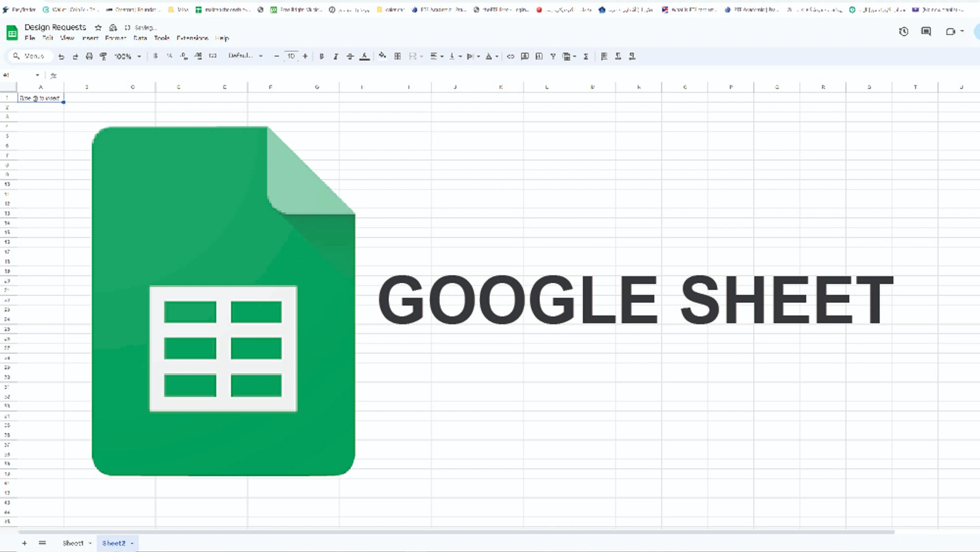
Task: Click the second-to-last toolbar text direction icon
Action: [618, 56]
